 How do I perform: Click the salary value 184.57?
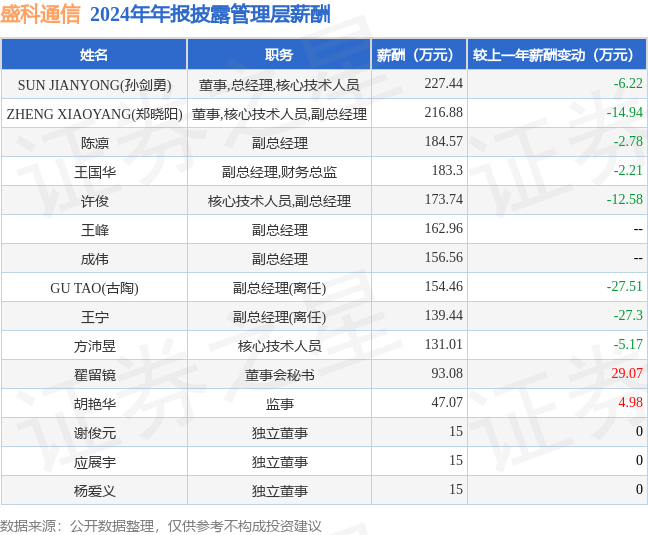[x=443, y=141]
